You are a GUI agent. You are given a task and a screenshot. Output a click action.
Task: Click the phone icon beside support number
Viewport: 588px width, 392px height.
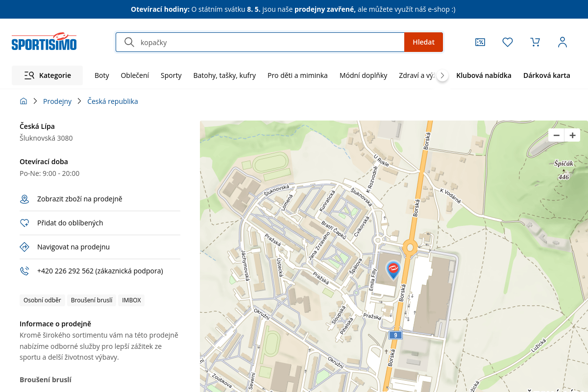tap(24, 271)
